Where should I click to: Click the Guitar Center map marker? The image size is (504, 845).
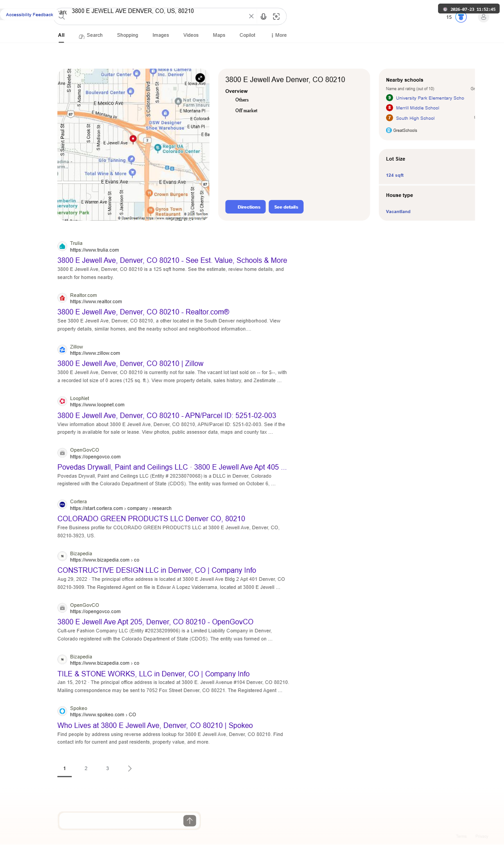(x=137, y=74)
